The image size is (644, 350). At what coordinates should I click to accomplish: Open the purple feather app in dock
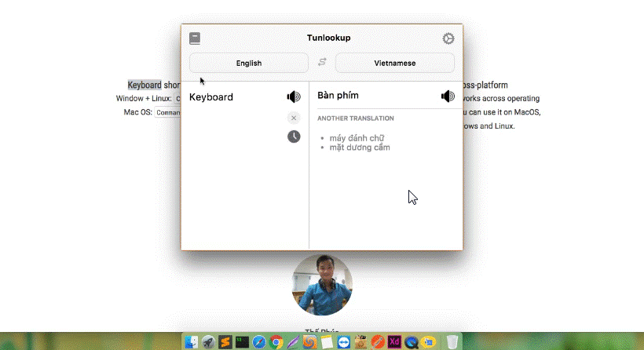[293, 342]
